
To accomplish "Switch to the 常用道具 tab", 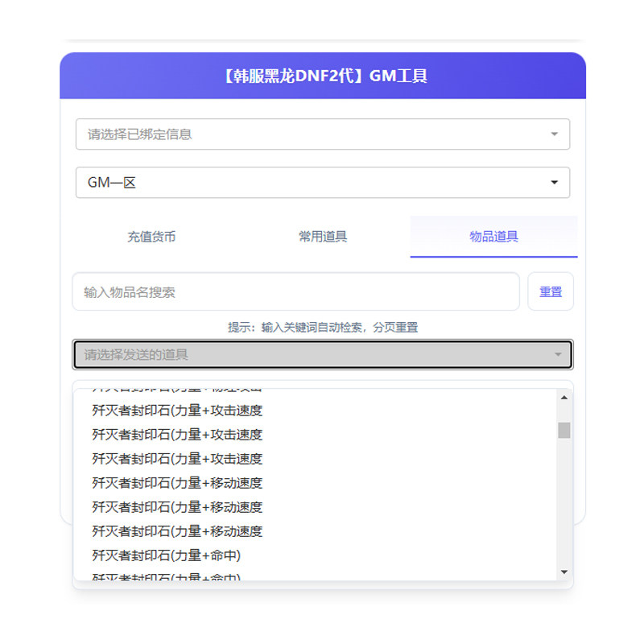I will click(323, 237).
